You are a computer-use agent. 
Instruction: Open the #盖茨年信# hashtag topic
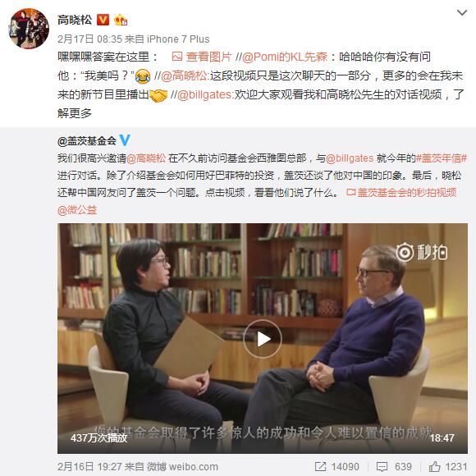pyautogui.click(x=441, y=158)
